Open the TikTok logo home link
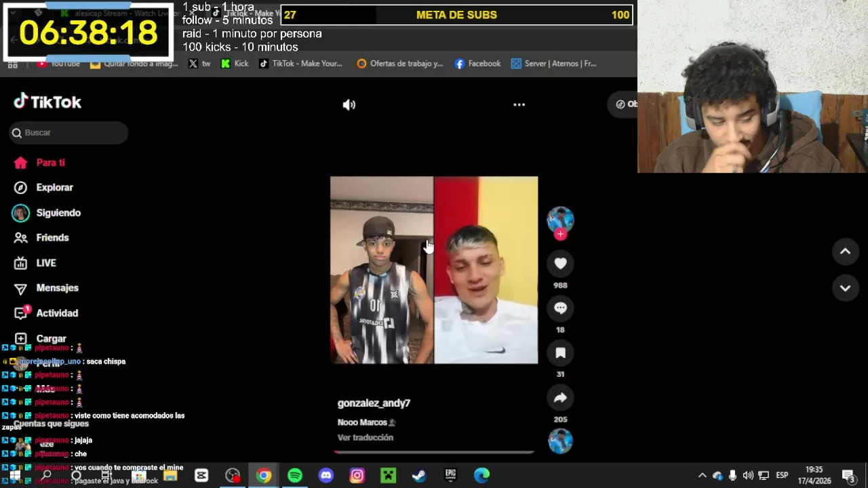The width and height of the screenshot is (868, 488). (x=47, y=102)
